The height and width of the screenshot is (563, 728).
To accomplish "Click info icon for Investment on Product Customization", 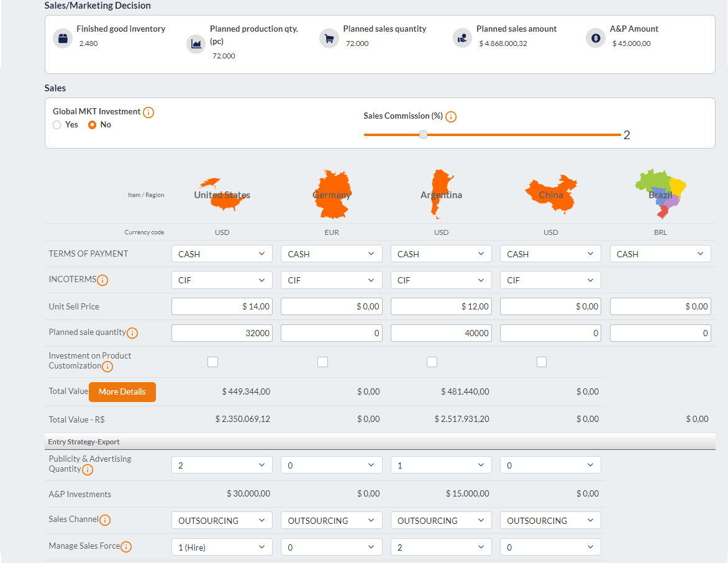I will pos(107,367).
